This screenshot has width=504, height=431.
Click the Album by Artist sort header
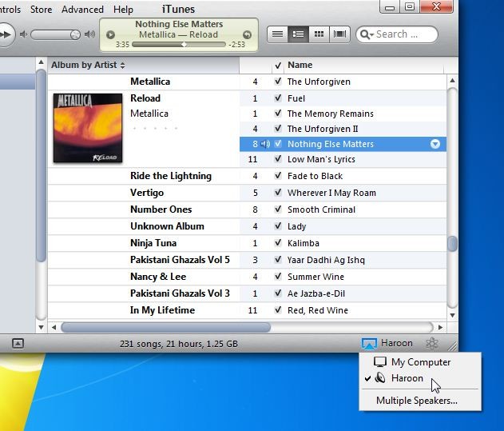[x=87, y=65]
